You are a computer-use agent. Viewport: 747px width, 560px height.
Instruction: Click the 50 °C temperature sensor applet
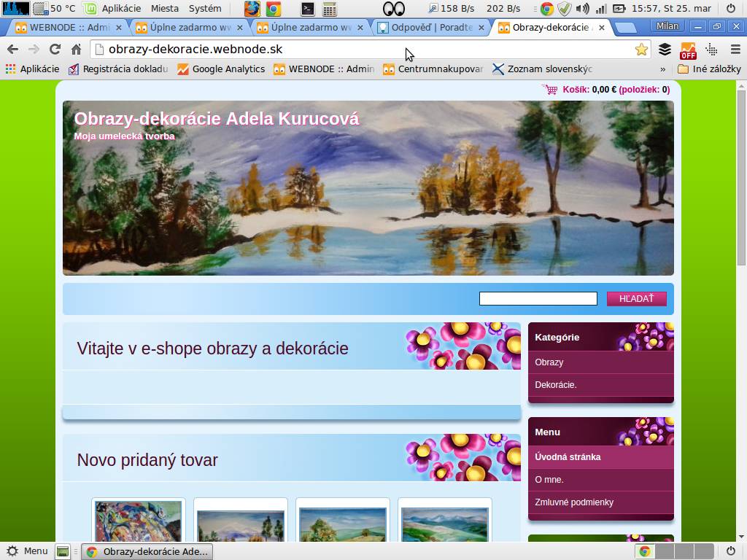(55, 9)
